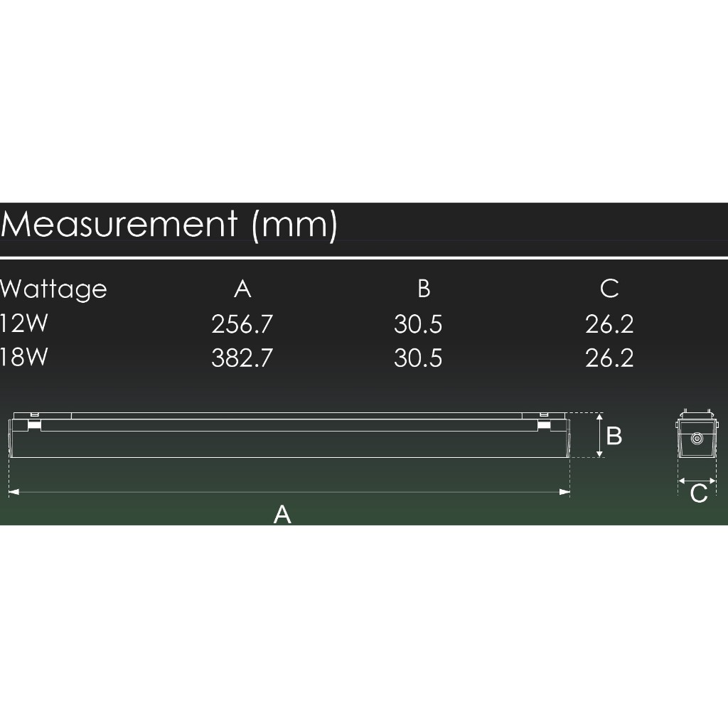Click the 256.7 value
The width and height of the screenshot is (728, 728).
point(242,324)
